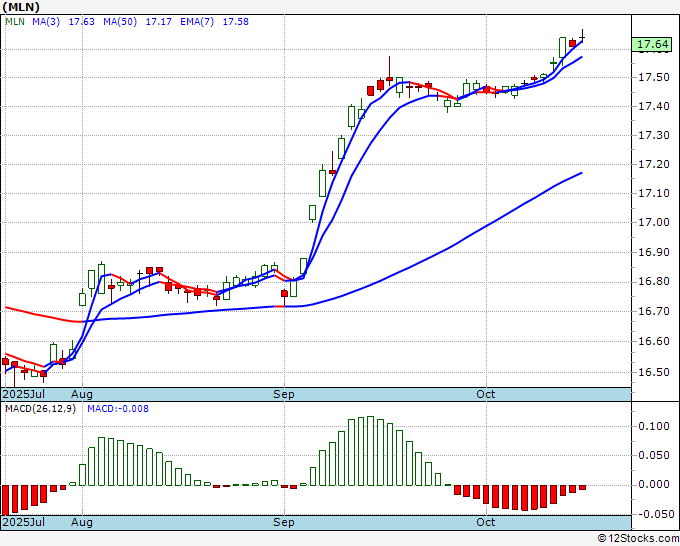Image resolution: width=680 pixels, height=546 pixels.
Task: Click the EMA(7) value 17.58
Action: point(235,22)
